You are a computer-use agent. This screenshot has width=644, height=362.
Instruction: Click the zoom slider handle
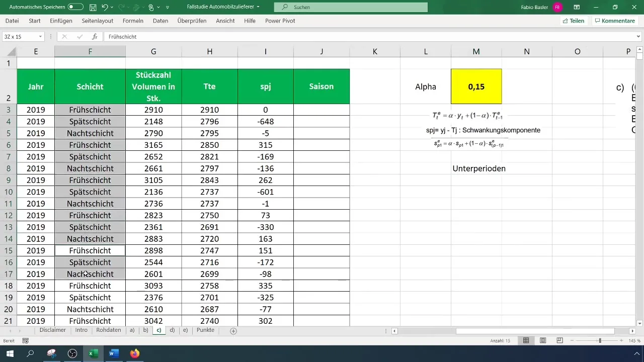[600, 340]
